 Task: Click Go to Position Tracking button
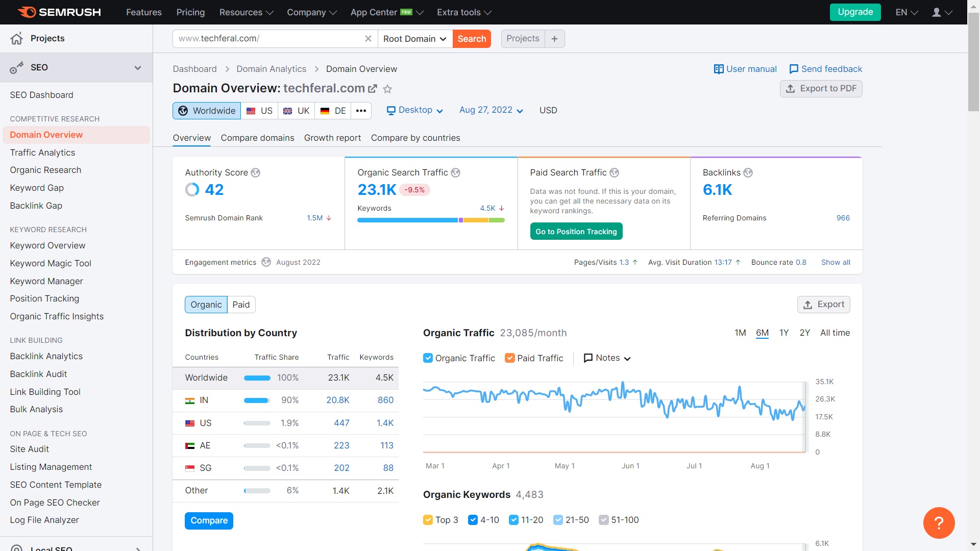click(576, 232)
